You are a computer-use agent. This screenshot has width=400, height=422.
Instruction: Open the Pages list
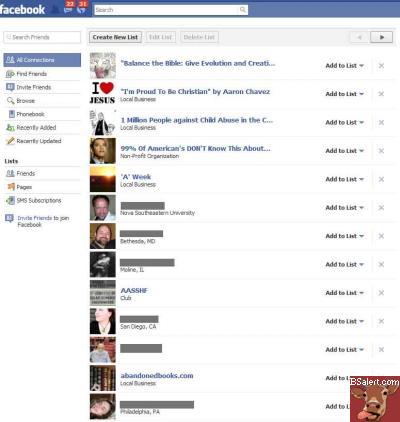[42, 187]
